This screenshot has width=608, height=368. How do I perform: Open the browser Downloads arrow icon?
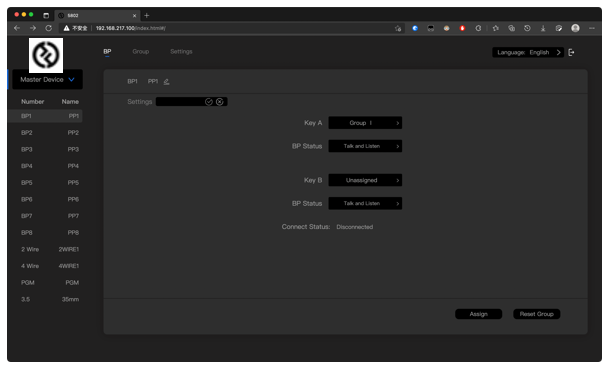543,28
